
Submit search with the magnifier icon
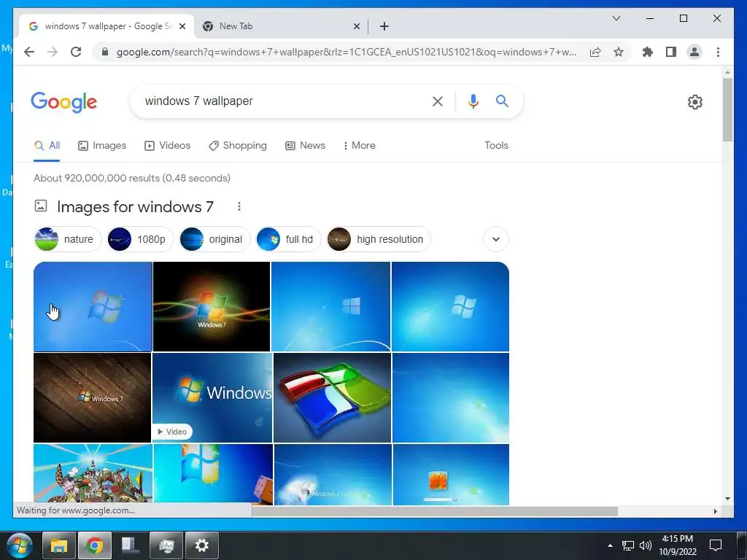point(502,101)
